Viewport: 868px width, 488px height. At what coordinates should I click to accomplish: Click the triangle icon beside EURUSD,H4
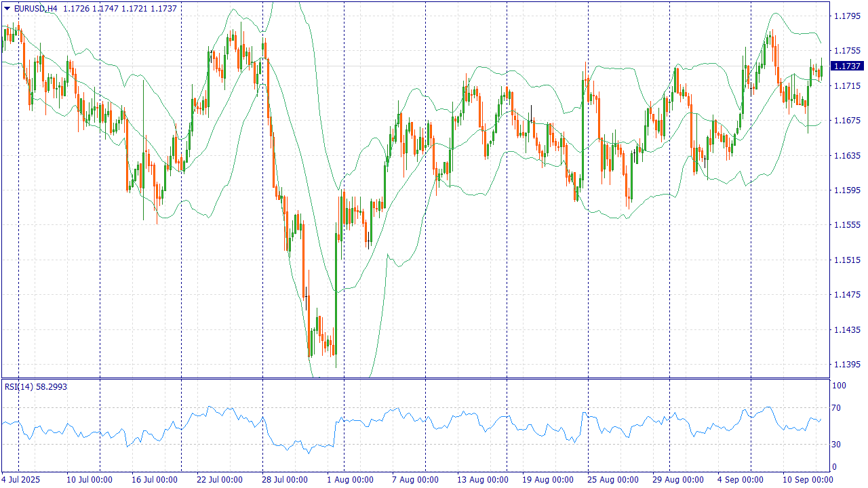(x=7, y=8)
